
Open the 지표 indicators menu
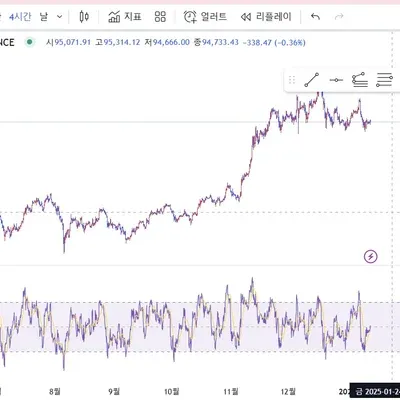click(125, 17)
